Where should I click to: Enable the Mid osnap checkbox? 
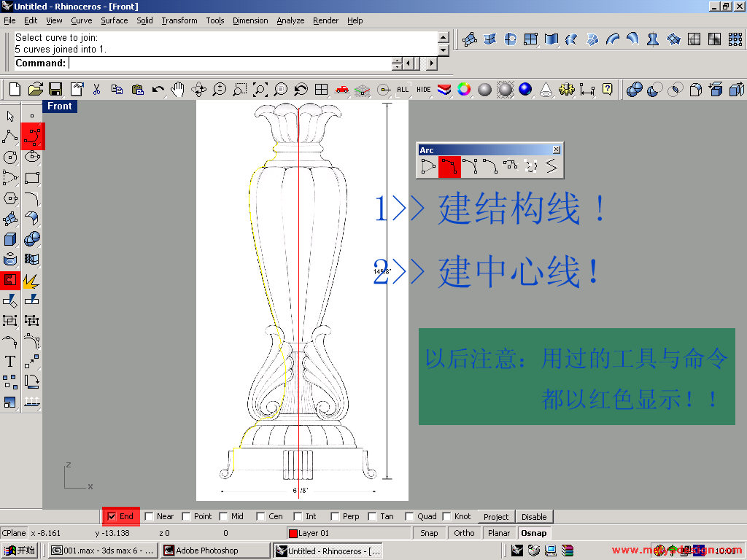coord(223,516)
